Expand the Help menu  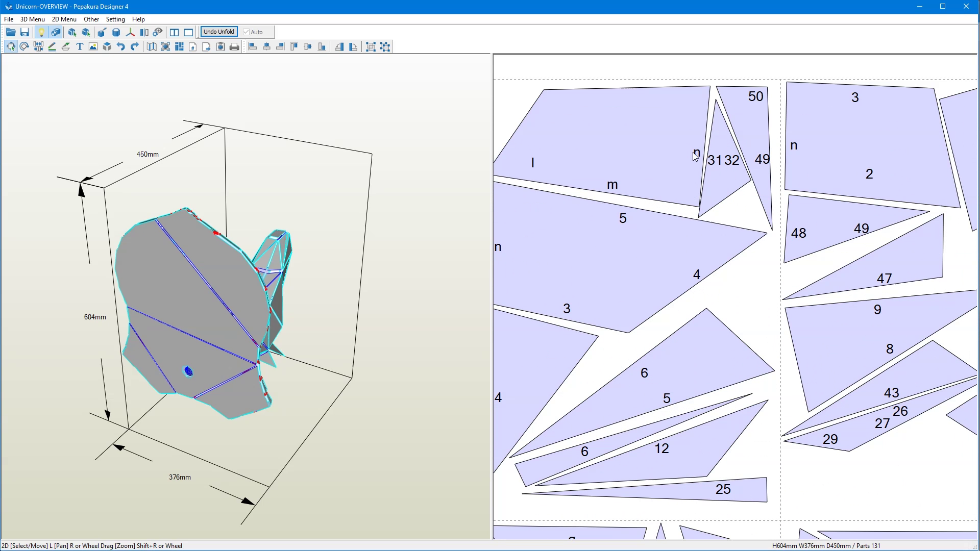[x=138, y=19]
